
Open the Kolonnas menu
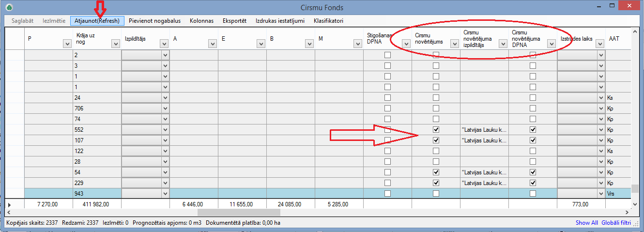click(x=201, y=21)
